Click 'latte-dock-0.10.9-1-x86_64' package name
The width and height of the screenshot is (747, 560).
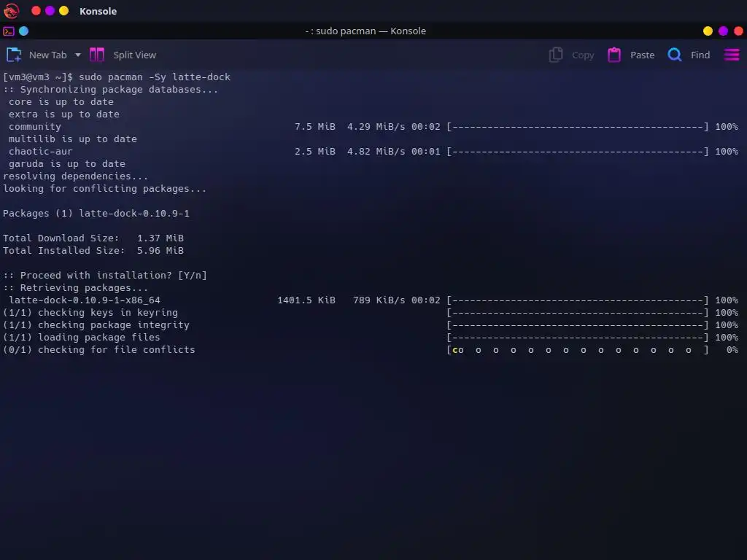pos(85,300)
